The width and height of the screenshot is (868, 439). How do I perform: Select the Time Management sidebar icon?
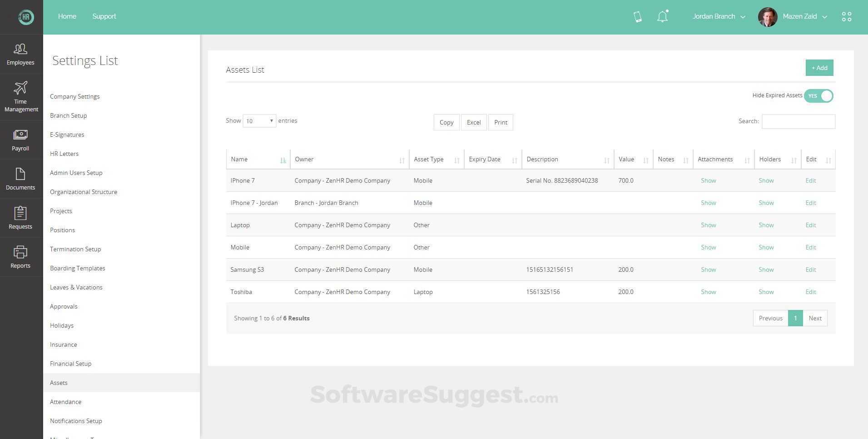pos(20,95)
